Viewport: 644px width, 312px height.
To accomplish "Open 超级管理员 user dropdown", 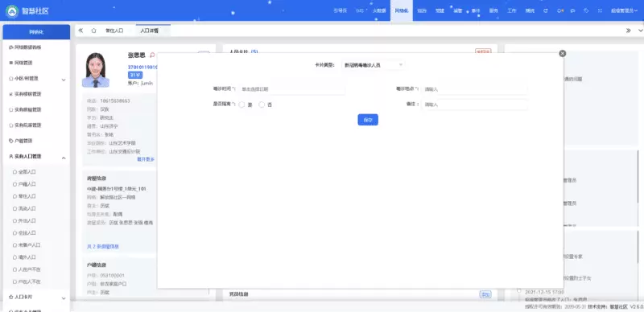I will tap(624, 11).
